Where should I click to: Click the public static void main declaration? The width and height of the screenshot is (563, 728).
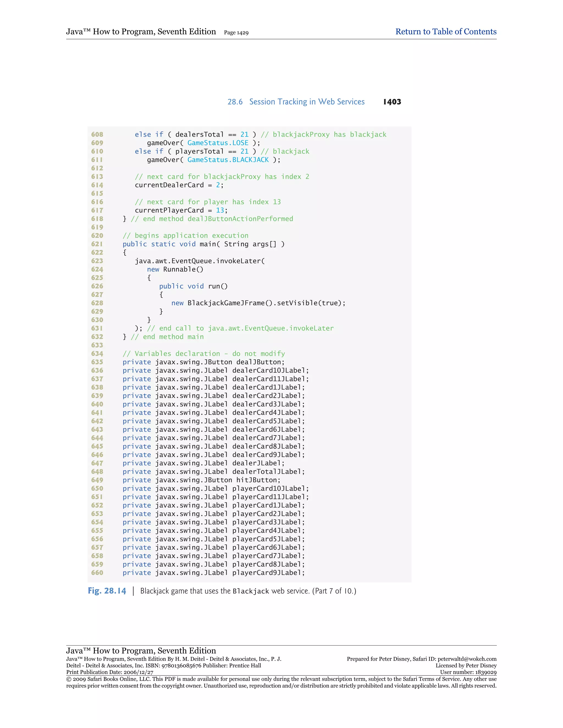(203, 244)
